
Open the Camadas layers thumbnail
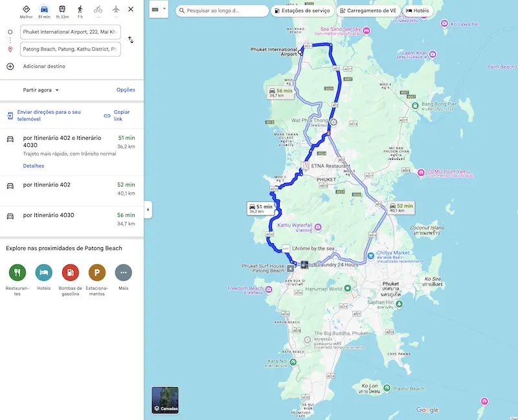click(x=165, y=400)
